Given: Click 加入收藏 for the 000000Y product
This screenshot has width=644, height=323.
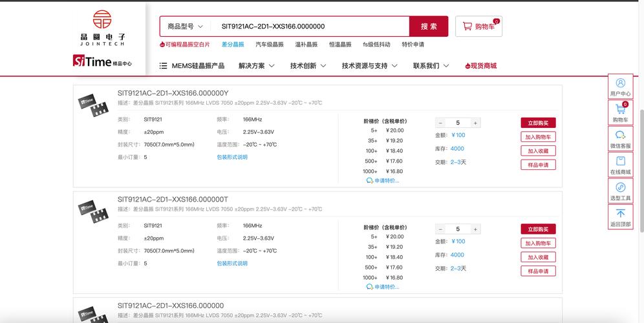Looking at the screenshot, I should 538,151.
